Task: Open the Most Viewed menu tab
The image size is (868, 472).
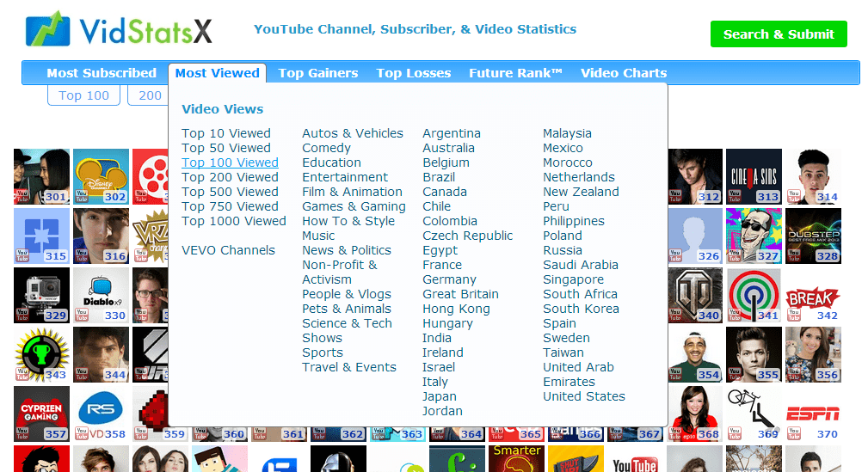Action: click(217, 73)
